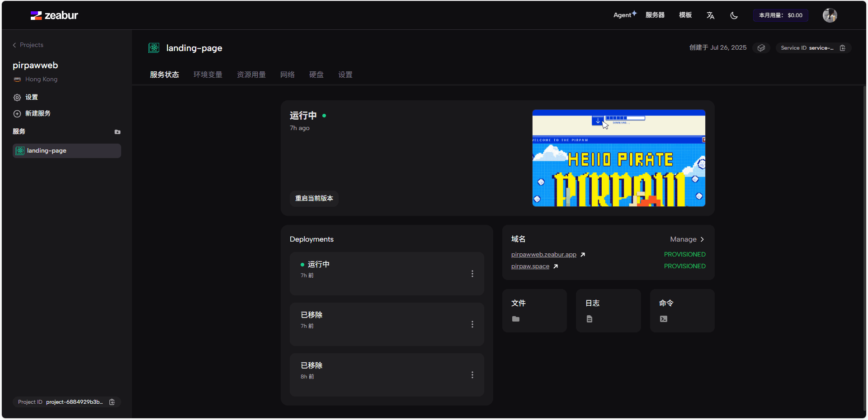
Task: Open the pirpawweb.zeabur.app domain link
Action: [544, 255]
